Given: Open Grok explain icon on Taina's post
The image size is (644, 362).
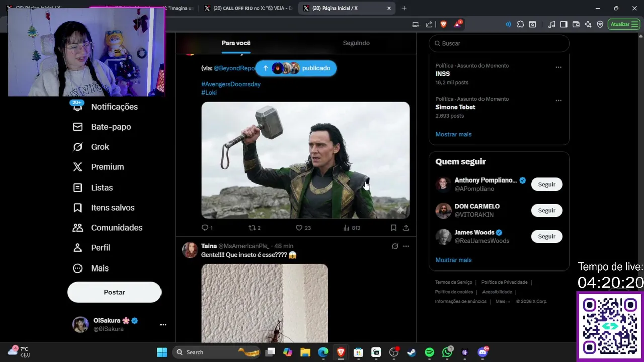Looking at the screenshot, I should [x=395, y=246].
